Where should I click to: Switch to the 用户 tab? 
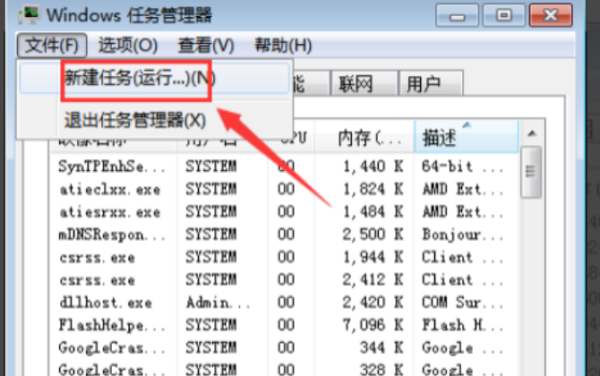431,83
